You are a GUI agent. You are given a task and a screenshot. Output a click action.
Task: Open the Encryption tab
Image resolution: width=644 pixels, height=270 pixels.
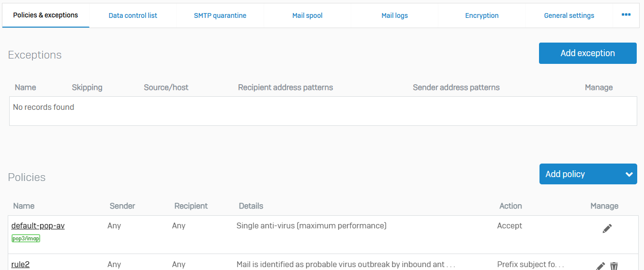(x=482, y=15)
